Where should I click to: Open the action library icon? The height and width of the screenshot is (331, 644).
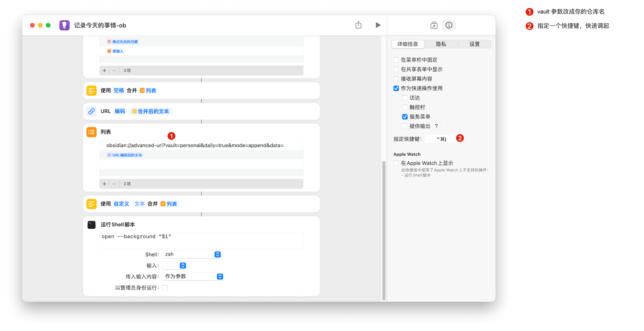[434, 25]
